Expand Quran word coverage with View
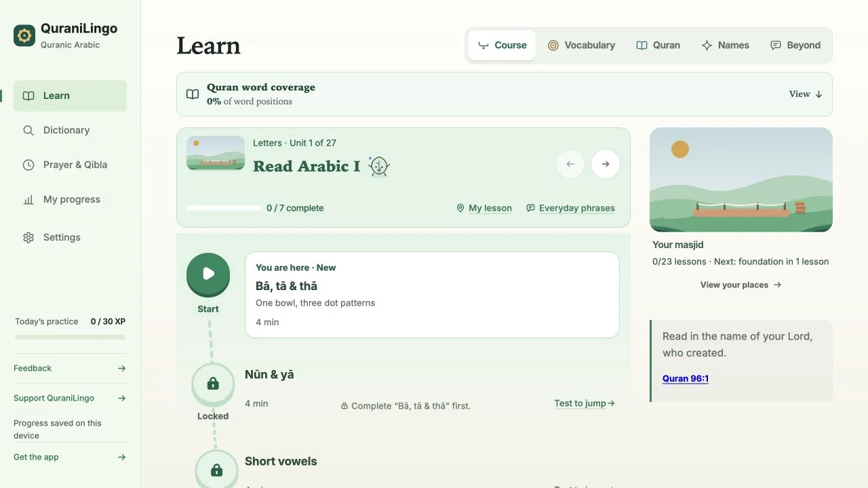868x488 pixels. coord(806,94)
